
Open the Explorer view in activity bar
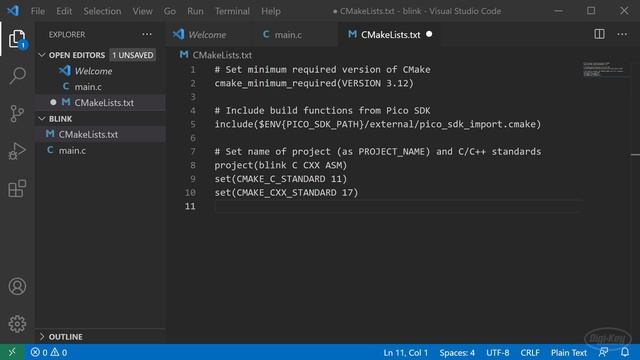pyautogui.click(x=17, y=39)
